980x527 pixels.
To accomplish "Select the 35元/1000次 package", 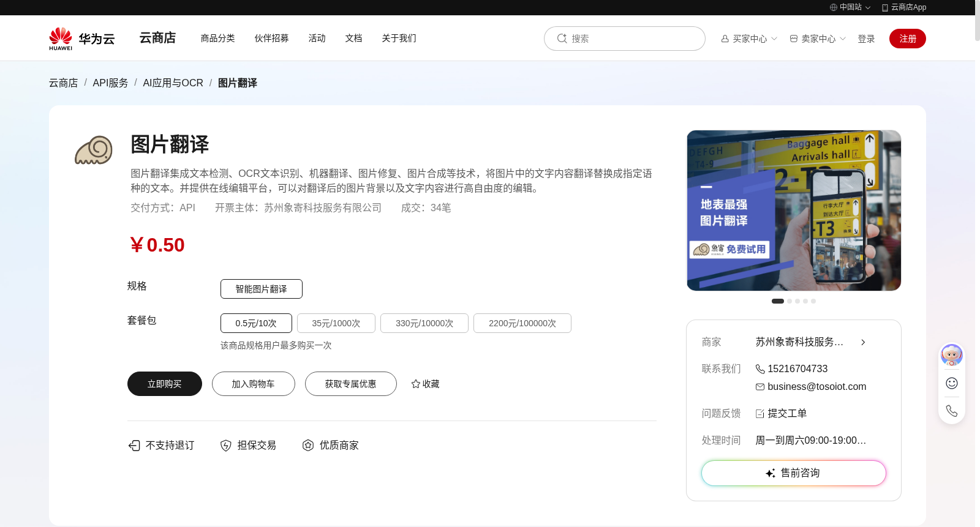I will pyautogui.click(x=336, y=323).
